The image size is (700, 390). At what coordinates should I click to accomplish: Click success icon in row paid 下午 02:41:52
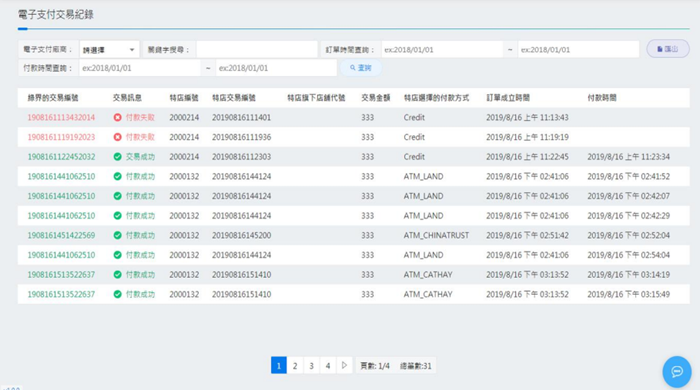click(x=117, y=176)
